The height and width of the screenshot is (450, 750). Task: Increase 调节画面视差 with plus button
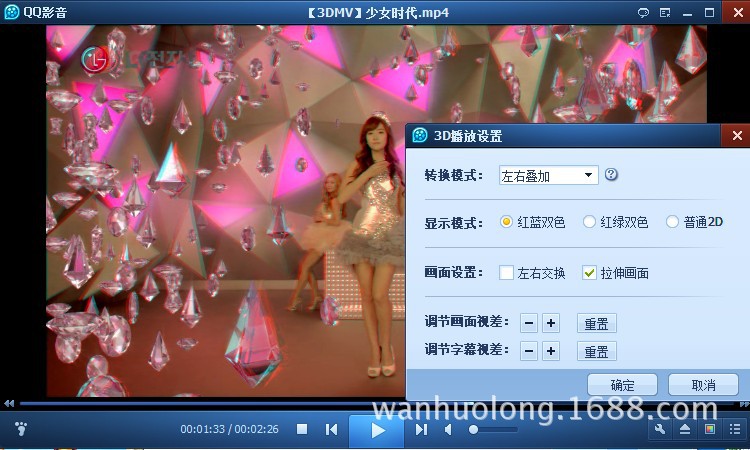(551, 323)
